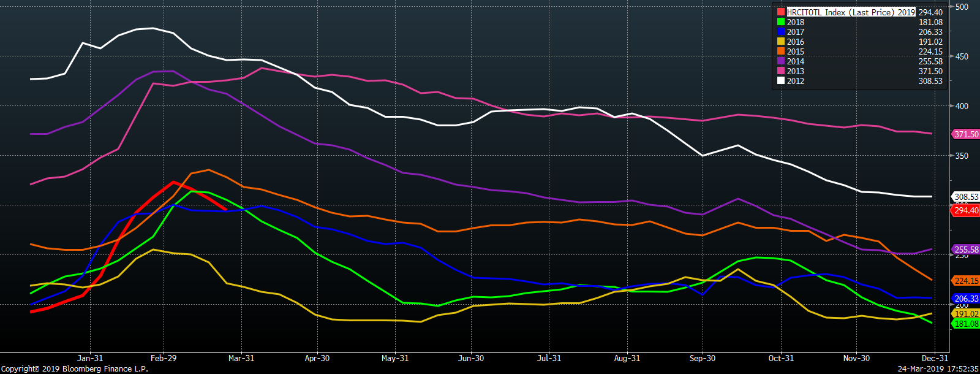
Task: Click the 181.08 green price tag
Action: click(x=966, y=324)
